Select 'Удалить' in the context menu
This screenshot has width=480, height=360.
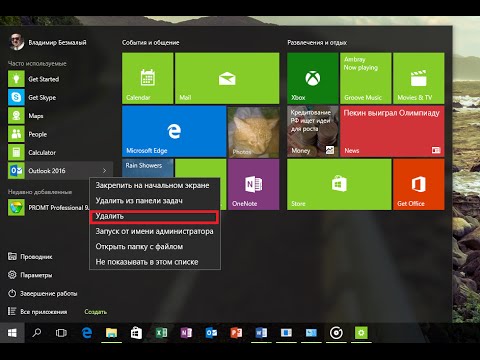(x=155, y=216)
